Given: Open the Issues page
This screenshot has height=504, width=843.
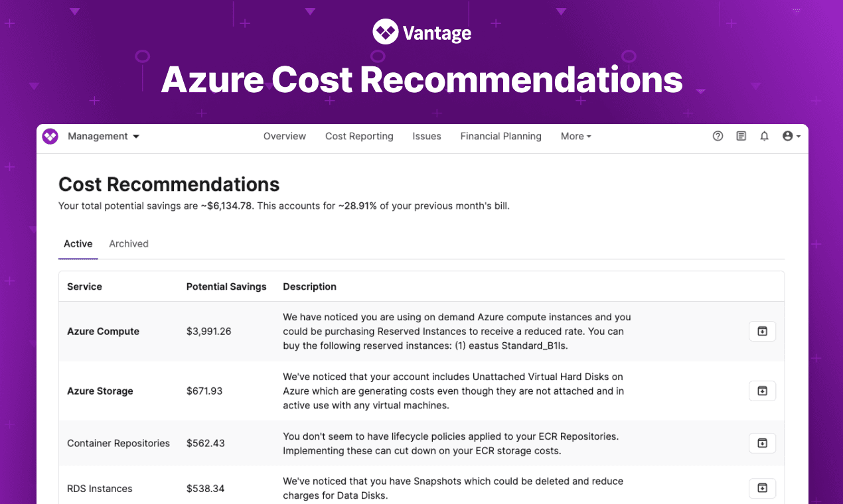Looking at the screenshot, I should (x=427, y=136).
